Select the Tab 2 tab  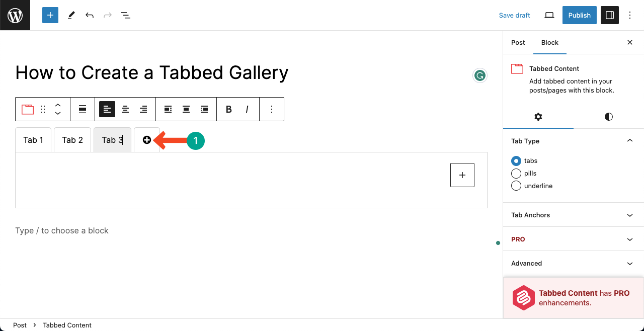pyautogui.click(x=72, y=140)
